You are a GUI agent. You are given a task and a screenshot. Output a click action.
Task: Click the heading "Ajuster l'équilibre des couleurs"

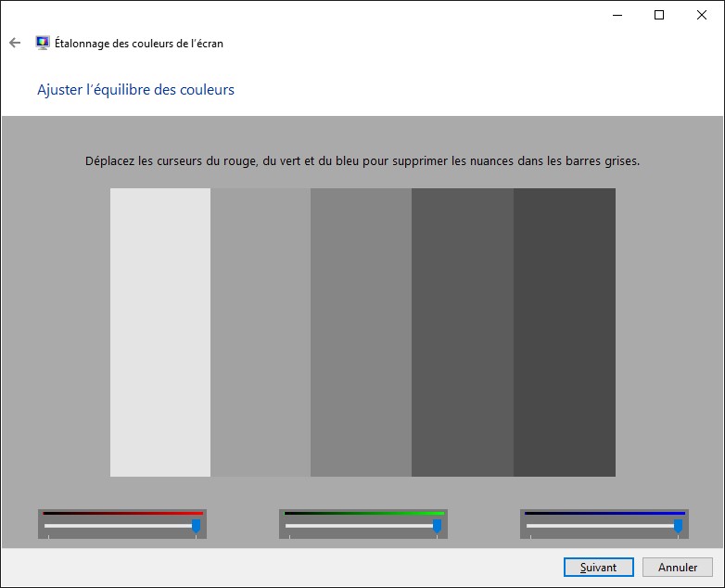(135, 90)
